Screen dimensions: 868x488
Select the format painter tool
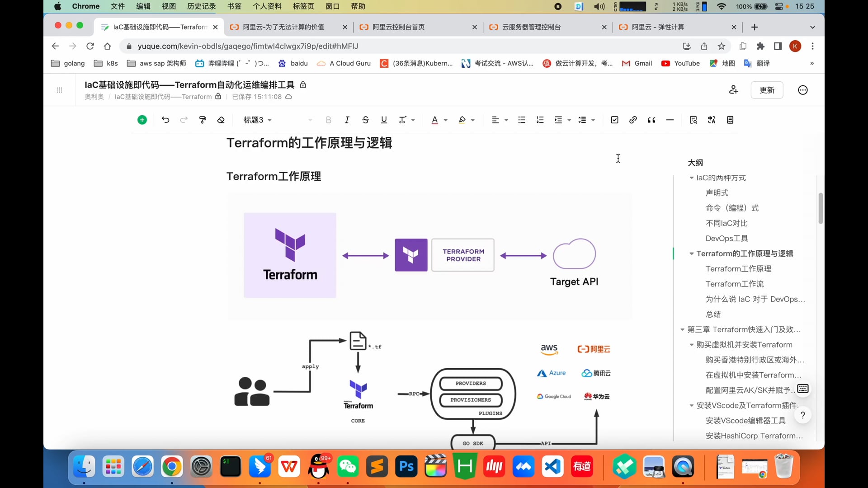(202, 120)
